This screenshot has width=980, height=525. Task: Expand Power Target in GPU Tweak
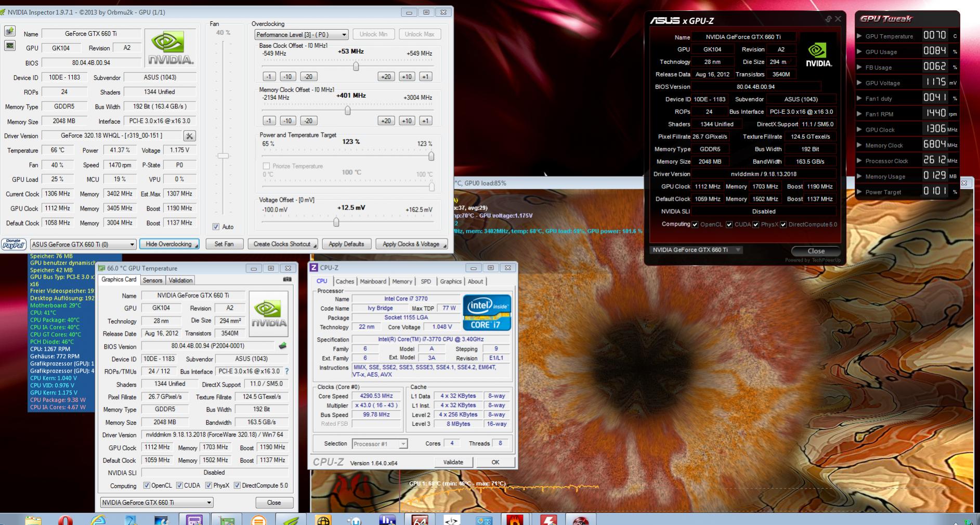(859, 192)
